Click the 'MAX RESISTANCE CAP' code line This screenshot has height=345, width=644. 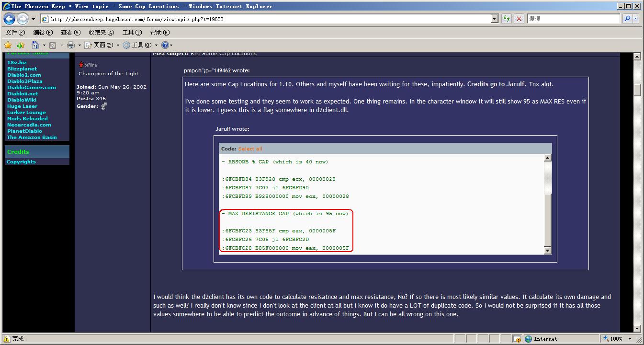pos(285,214)
